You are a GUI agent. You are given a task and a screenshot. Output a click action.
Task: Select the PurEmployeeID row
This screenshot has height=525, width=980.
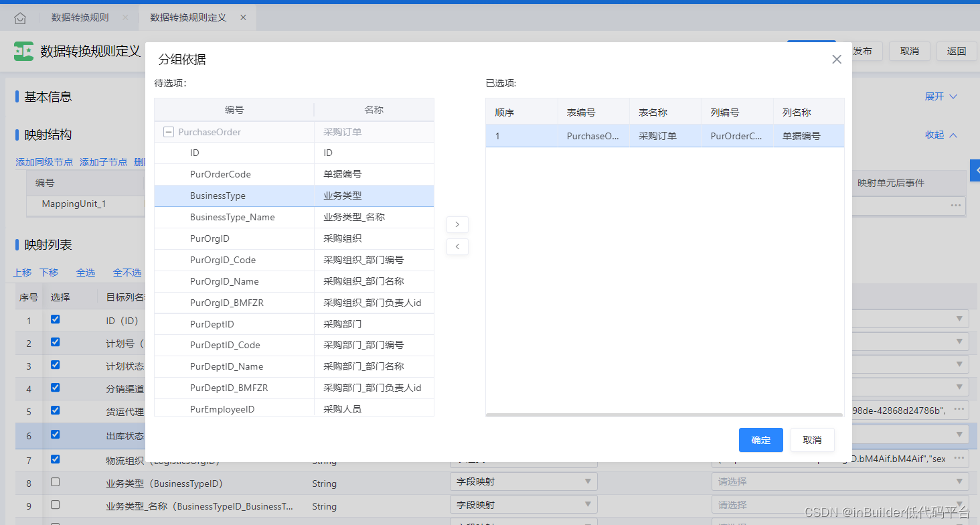(294, 408)
